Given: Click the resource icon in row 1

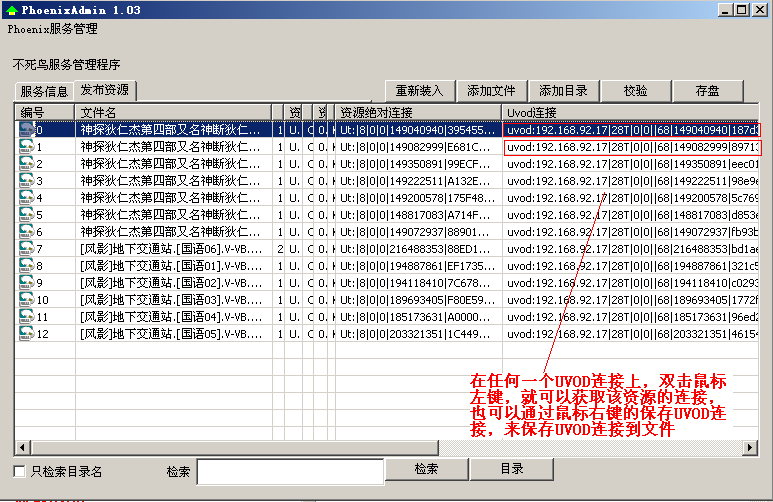Looking at the screenshot, I should tap(27, 146).
